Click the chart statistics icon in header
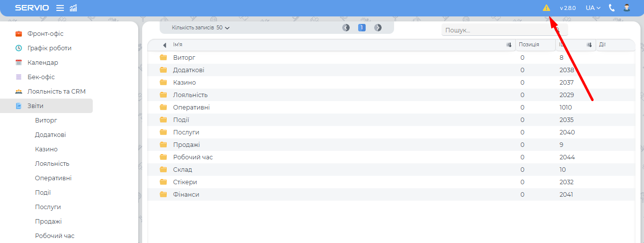This screenshot has width=644, height=243. pos(73,8)
